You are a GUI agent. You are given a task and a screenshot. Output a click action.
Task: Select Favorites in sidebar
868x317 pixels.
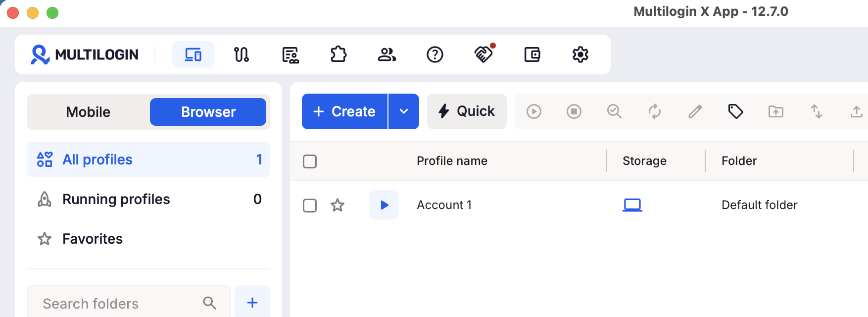[148, 239]
